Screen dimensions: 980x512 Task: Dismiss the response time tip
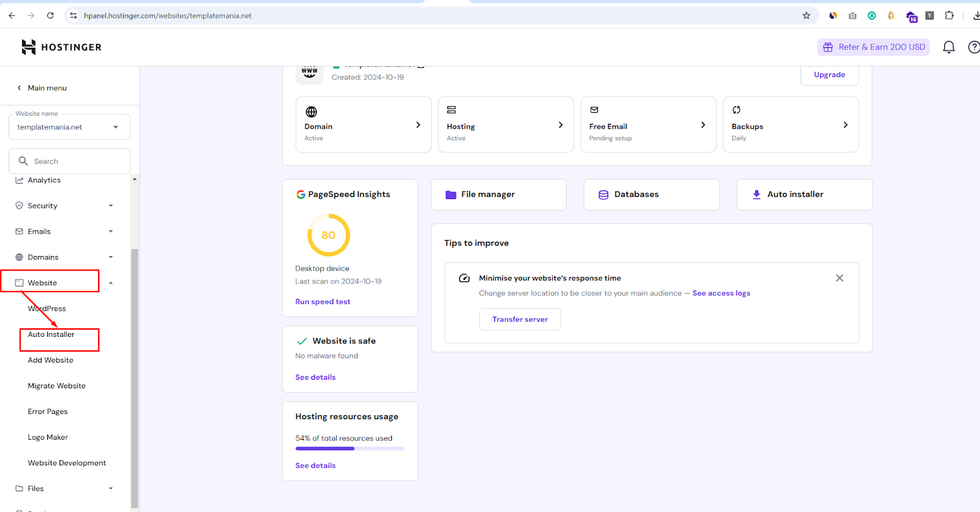click(x=840, y=278)
